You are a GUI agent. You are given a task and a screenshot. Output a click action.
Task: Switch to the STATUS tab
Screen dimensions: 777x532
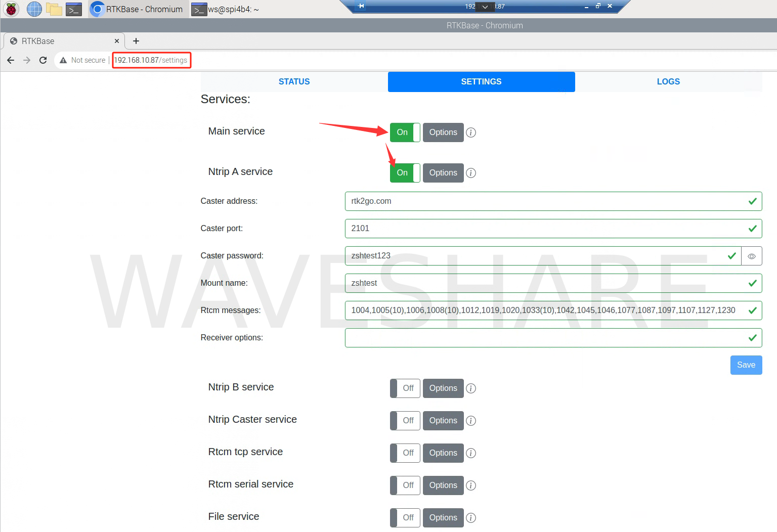(x=294, y=82)
